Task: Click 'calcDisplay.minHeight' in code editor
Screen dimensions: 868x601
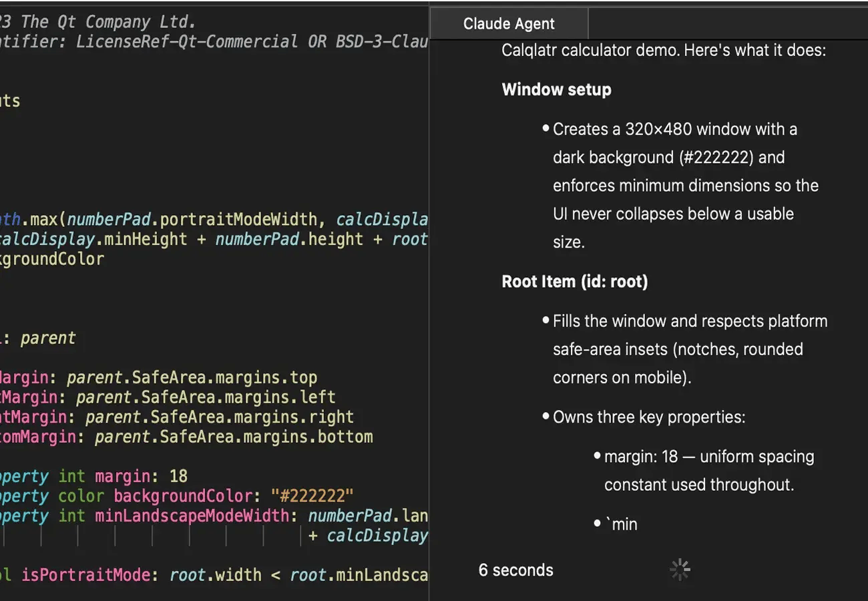Action: 93,239
